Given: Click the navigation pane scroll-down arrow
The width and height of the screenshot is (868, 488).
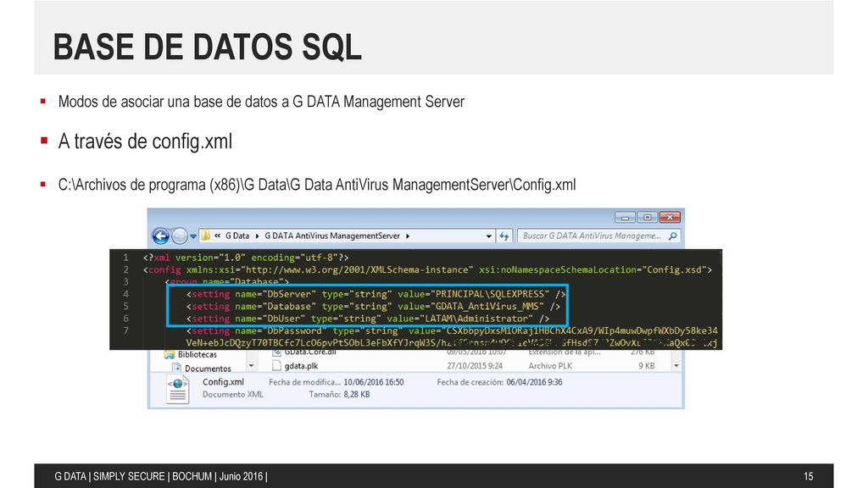Looking at the screenshot, I should pyautogui.click(x=251, y=366).
